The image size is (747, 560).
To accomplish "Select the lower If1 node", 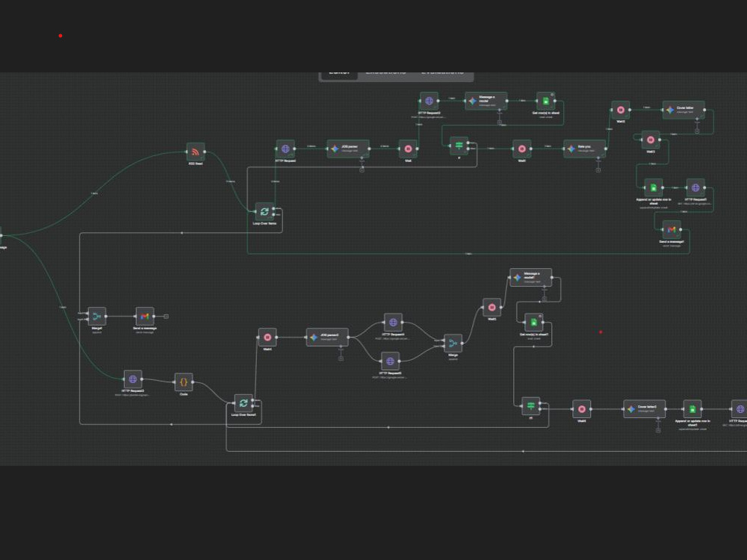I will pos(530,406).
